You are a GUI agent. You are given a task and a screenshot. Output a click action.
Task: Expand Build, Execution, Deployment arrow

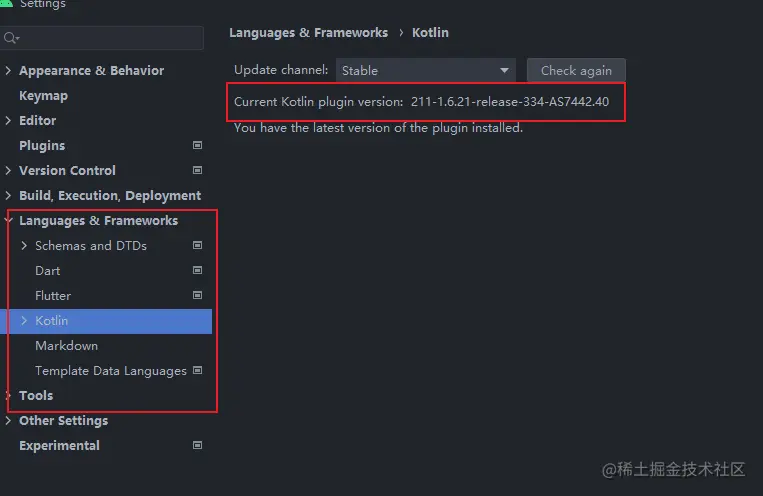tap(8, 195)
